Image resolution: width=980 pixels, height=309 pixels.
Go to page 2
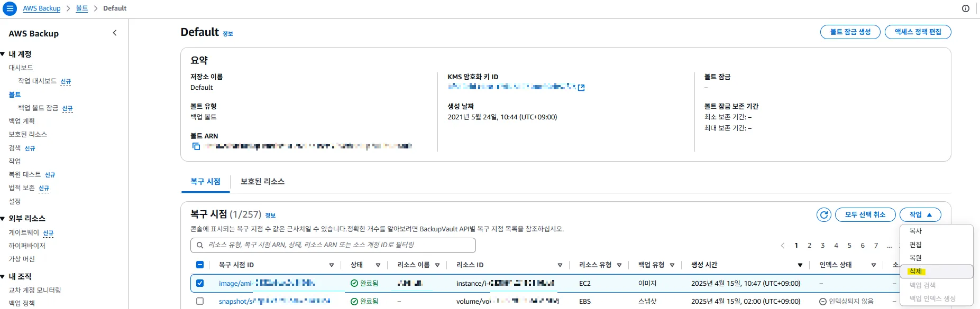click(x=809, y=246)
